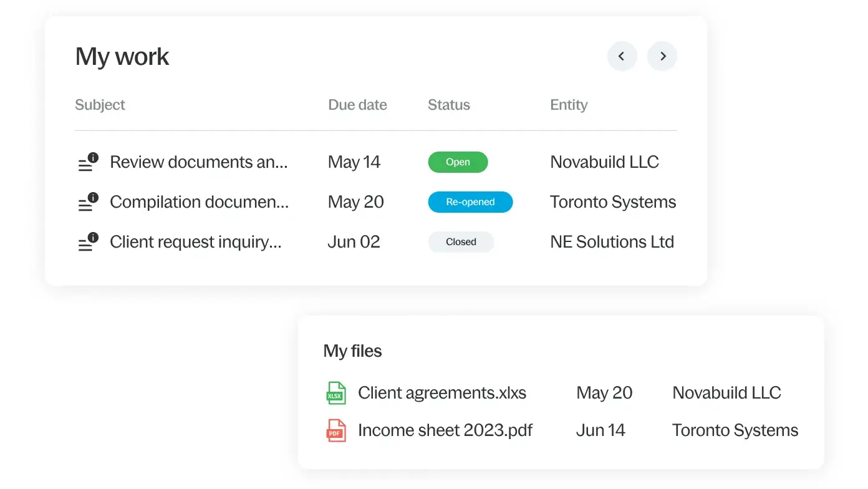Go to previous page with left chevron

coord(622,57)
